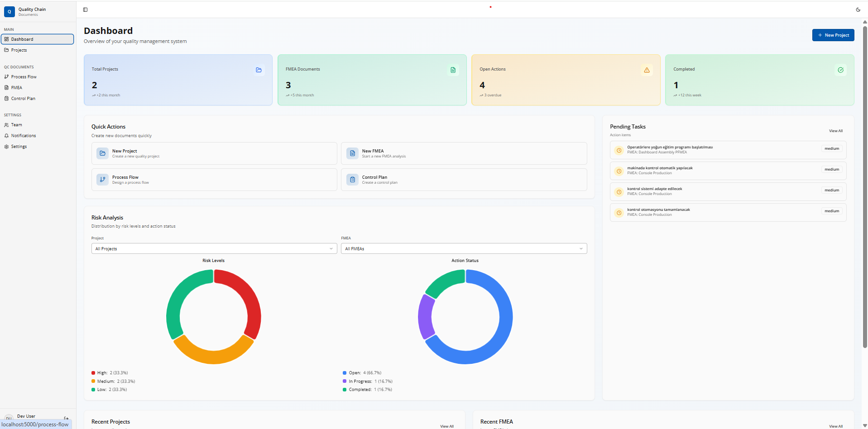Open View All in Pending Tasks
The image size is (868, 429).
pyautogui.click(x=835, y=131)
